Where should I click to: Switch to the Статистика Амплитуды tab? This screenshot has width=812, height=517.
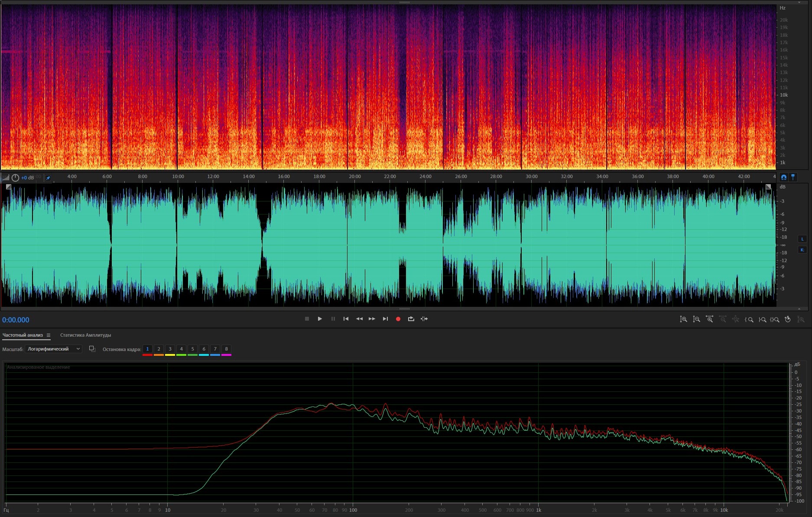coord(85,335)
